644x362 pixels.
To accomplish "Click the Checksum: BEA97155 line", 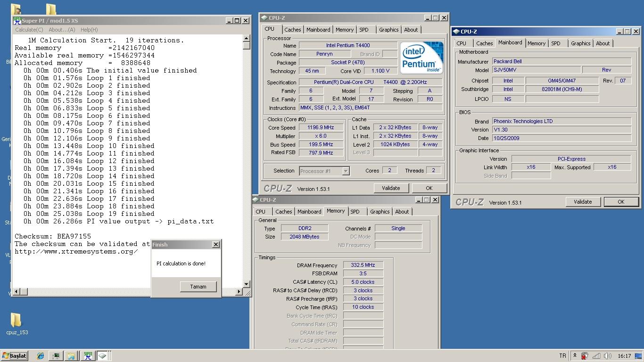I will click(x=53, y=237).
